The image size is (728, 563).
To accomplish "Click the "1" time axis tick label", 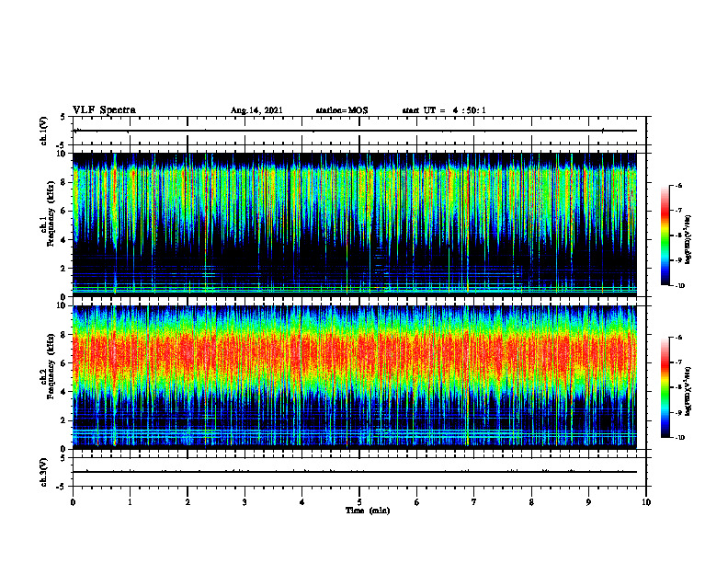I will pyautogui.click(x=130, y=502).
